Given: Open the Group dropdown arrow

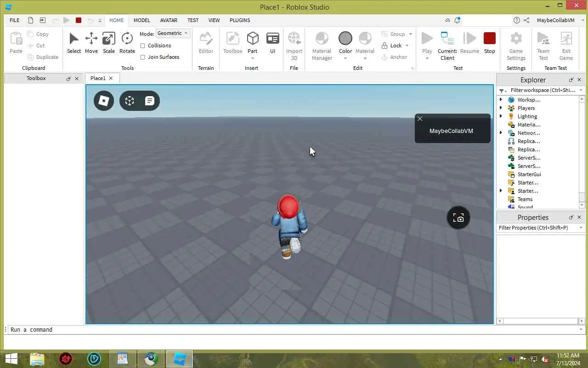Looking at the screenshot, I should [411, 34].
